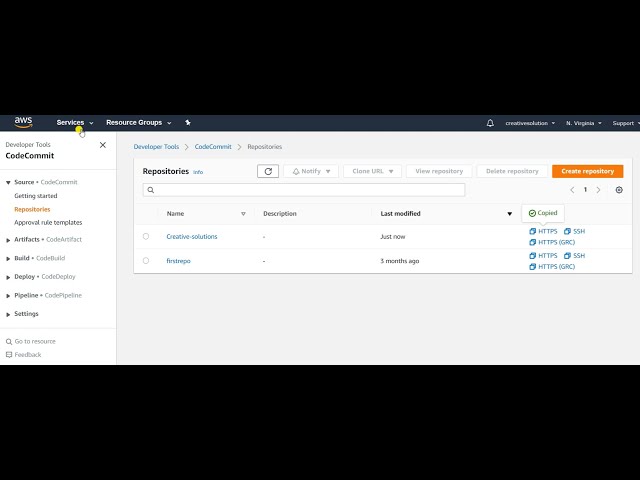640x480 pixels.
Task: Click the Go to resource search icon
Action: (9, 342)
